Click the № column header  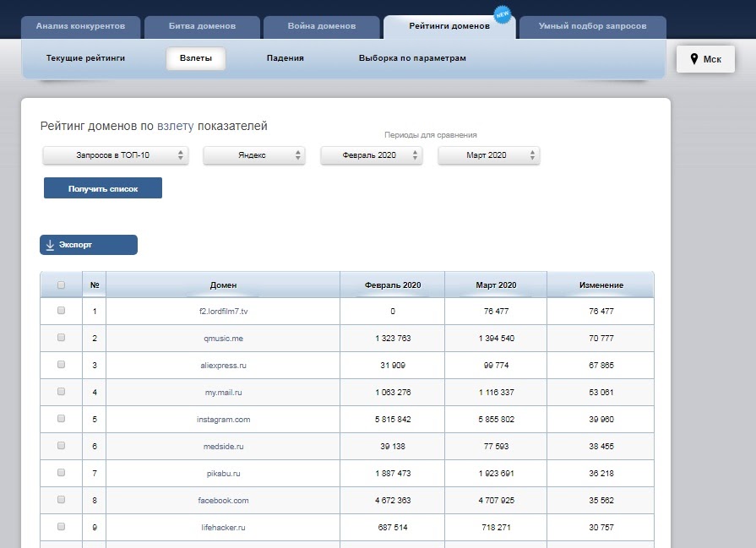(x=95, y=285)
